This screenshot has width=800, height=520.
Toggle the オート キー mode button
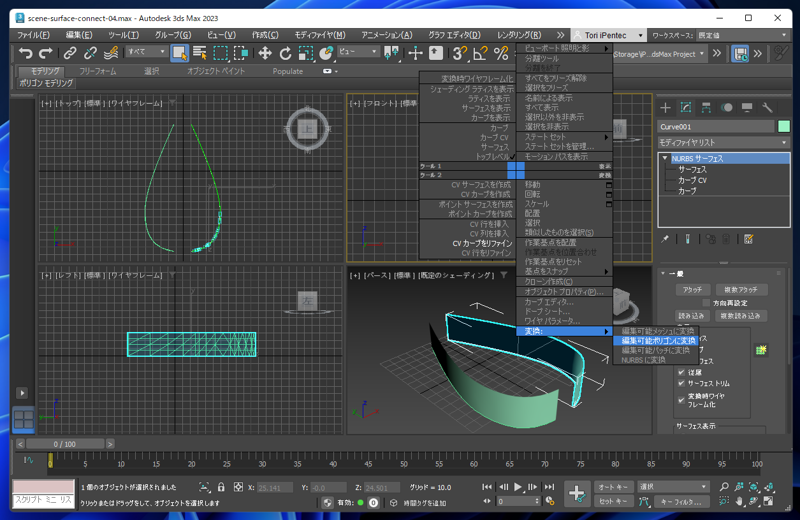pyautogui.click(x=613, y=487)
